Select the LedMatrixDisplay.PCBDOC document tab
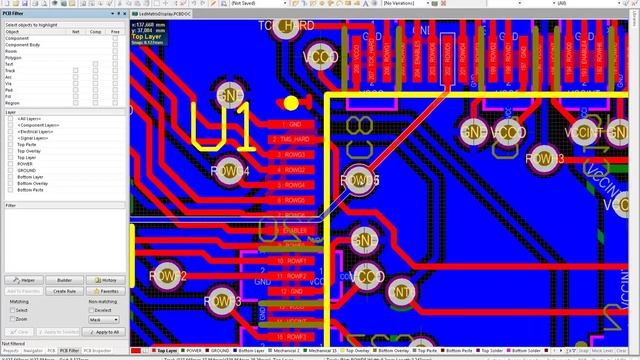 (161, 14)
